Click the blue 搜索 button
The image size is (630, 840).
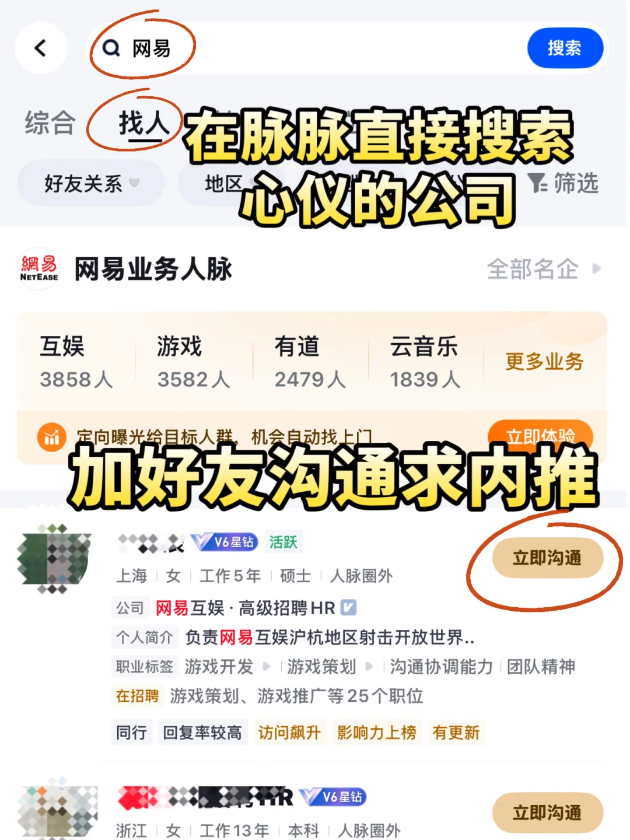[565, 48]
